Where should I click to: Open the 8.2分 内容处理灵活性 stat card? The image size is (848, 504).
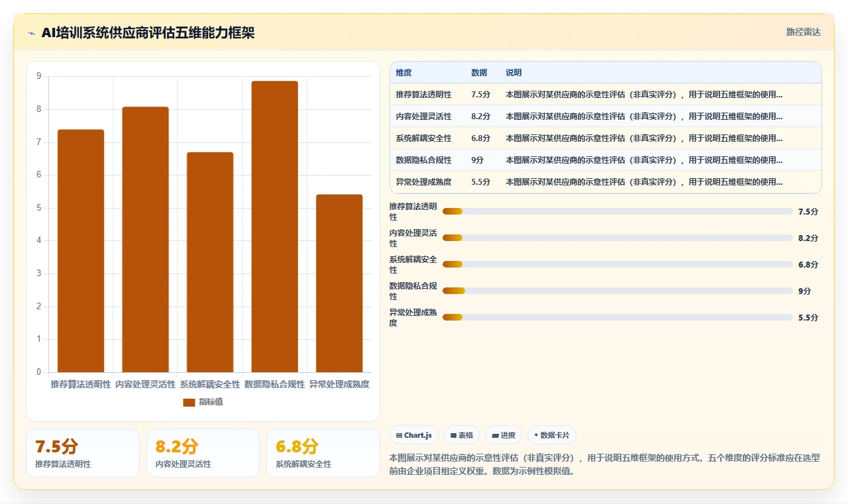[x=203, y=453]
